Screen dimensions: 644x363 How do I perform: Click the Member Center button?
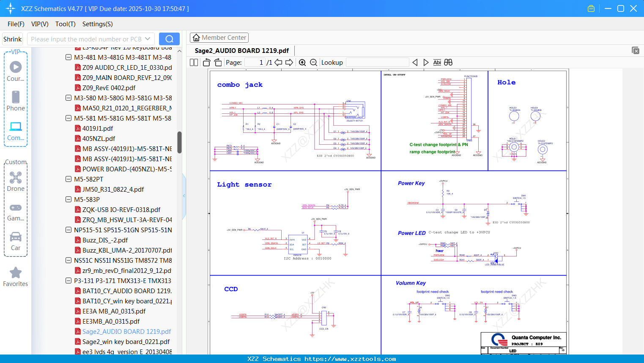pyautogui.click(x=219, y=38)
